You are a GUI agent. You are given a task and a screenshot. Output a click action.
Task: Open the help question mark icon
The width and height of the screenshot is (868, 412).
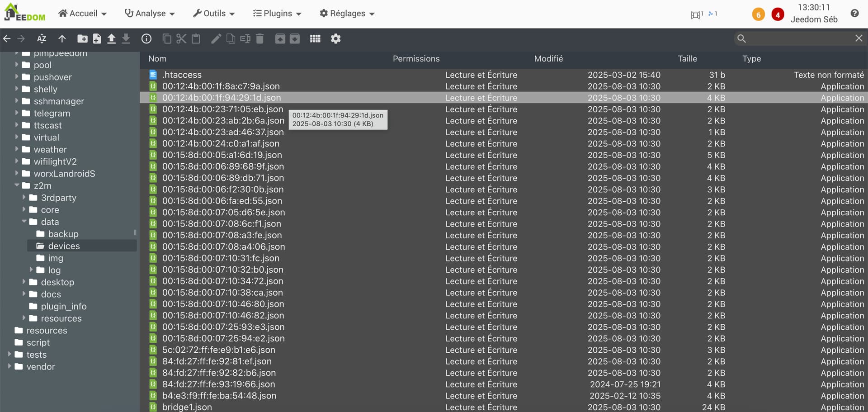854,13
